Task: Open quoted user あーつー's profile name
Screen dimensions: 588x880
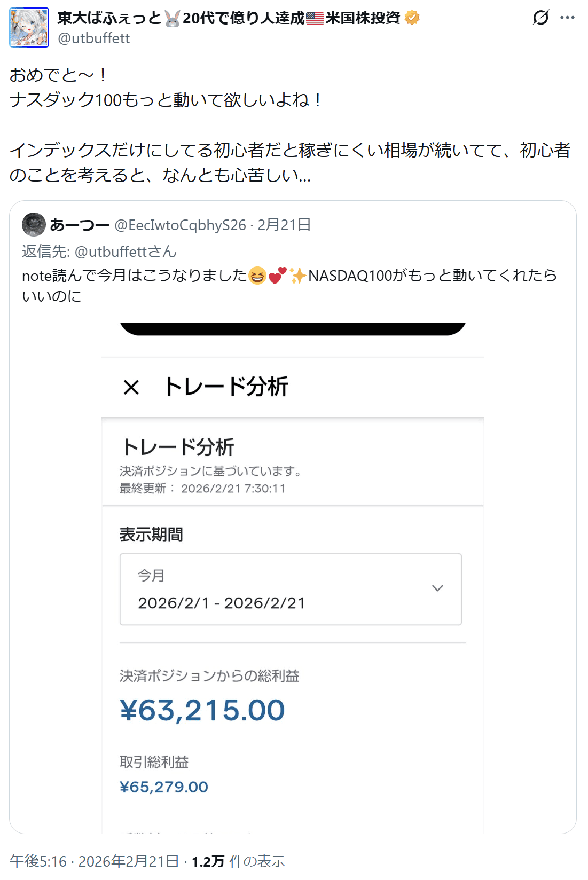Action: (x=80, y=225)
